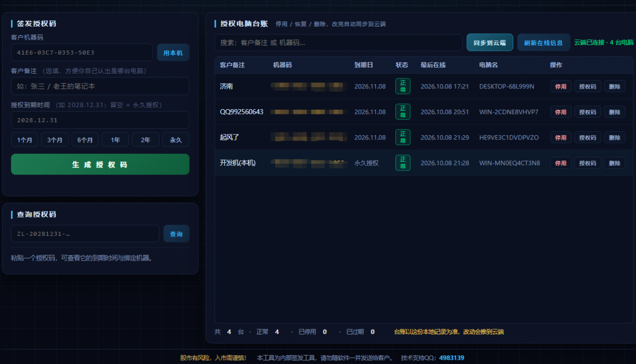Click the 查询 button
636x364 pixels.
tap(176, 234)
